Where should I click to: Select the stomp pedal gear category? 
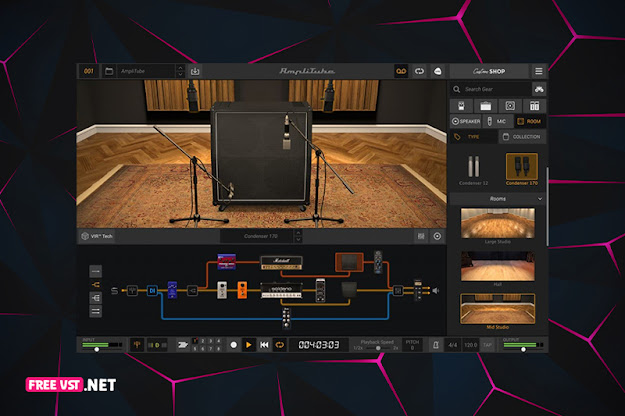461,106
